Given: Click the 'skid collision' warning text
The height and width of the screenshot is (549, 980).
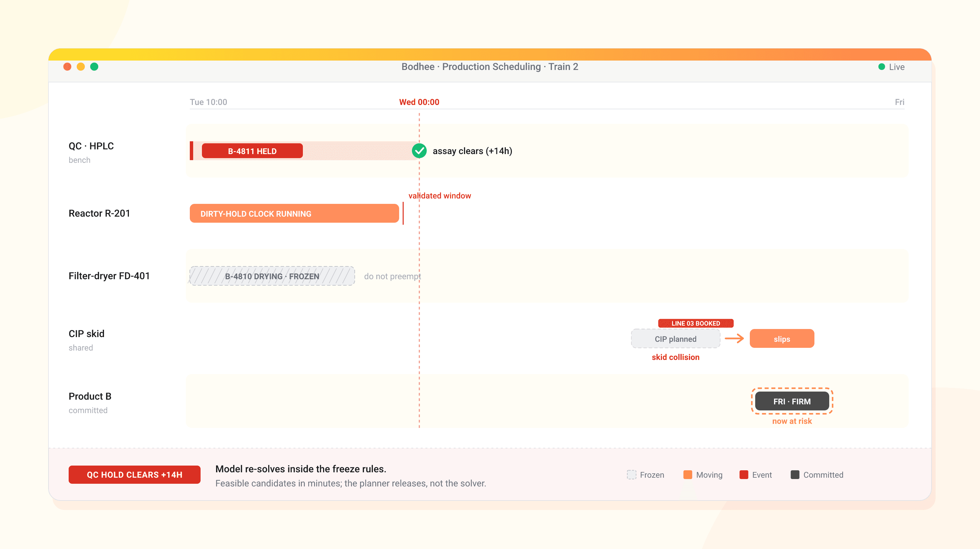Looking at the screenshot, I should [x=676, y=357].
